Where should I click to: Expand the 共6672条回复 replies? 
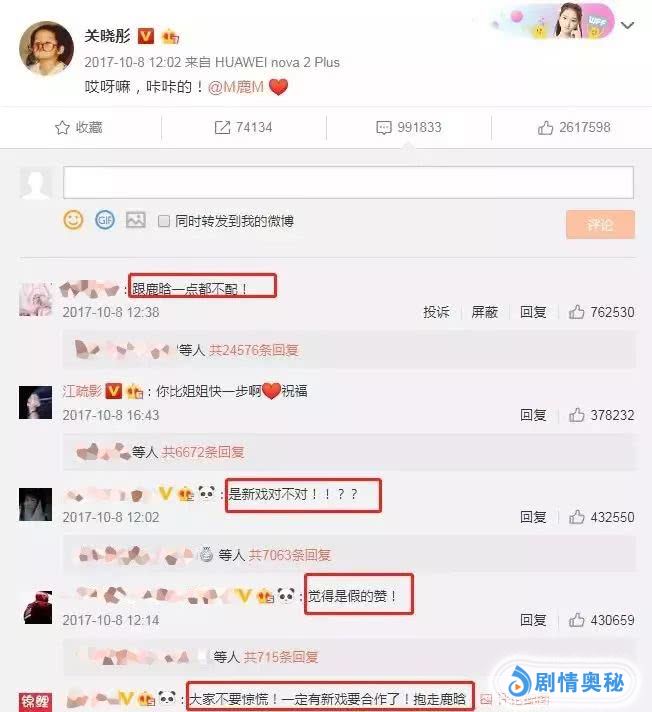point(203,452)
